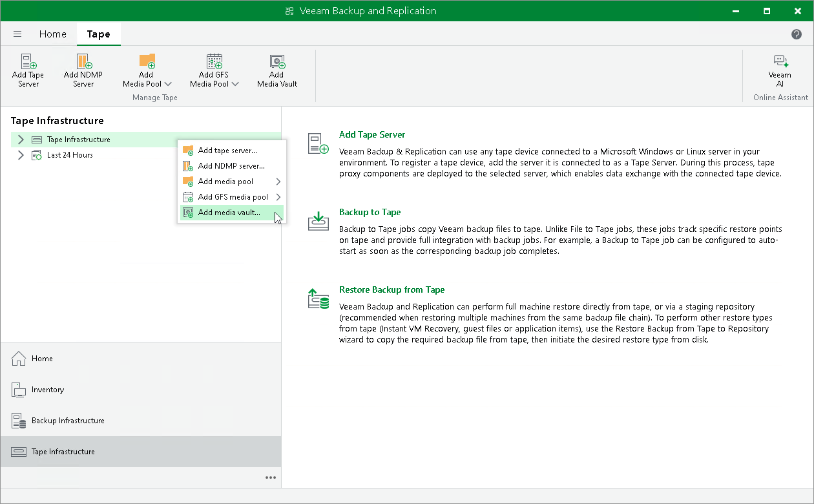Click the Add media pool context menu icon

tap(188, 182)
